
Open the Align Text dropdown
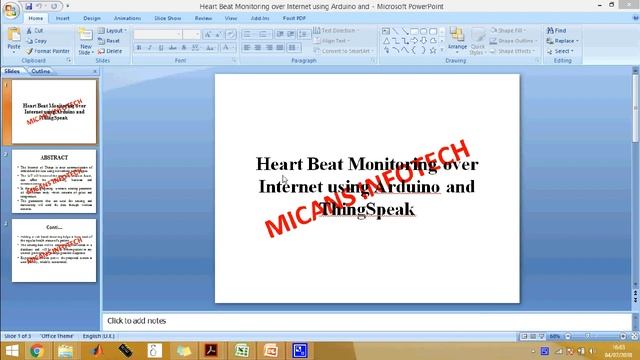click(x=332, y=41)
